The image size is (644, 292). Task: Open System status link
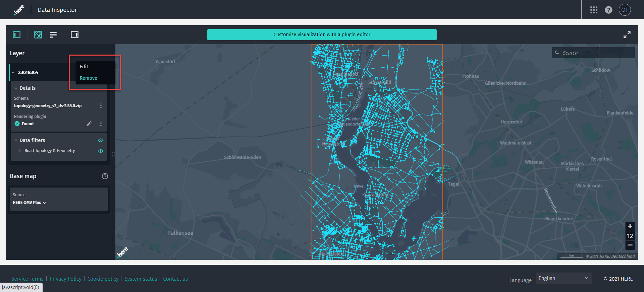(x=141, y=279)
